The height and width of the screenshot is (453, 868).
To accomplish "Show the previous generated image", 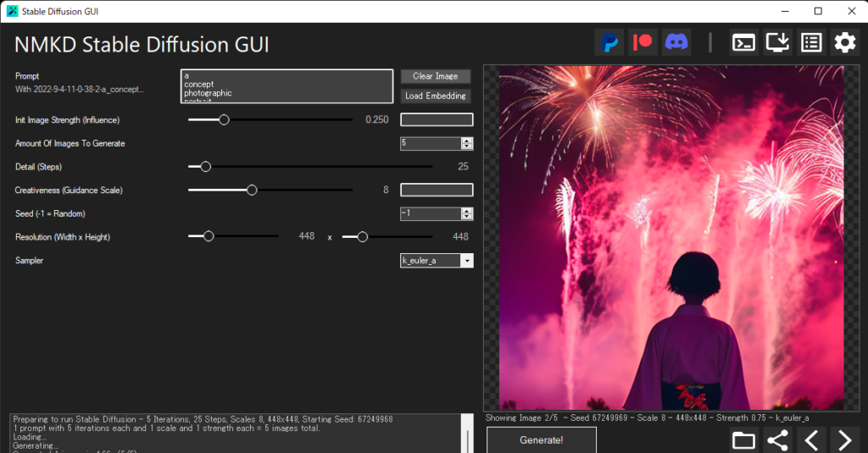I will (x=811, y=440).
